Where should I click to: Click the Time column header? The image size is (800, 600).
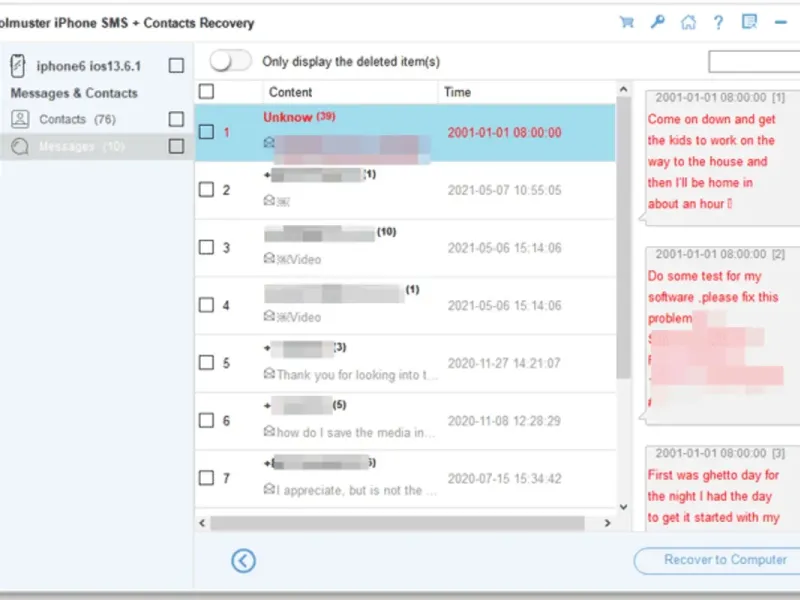point(457,92)
